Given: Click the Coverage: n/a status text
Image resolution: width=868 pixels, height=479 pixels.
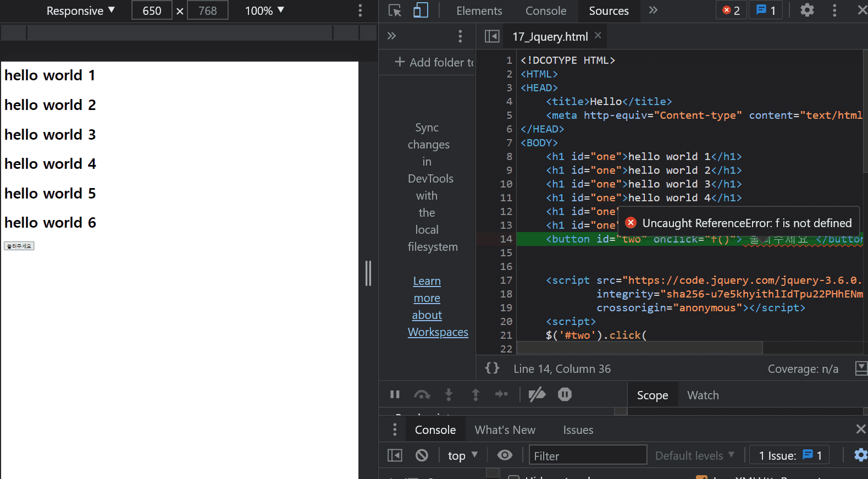Looking at the screenshot, I should (x=803, y=369).
